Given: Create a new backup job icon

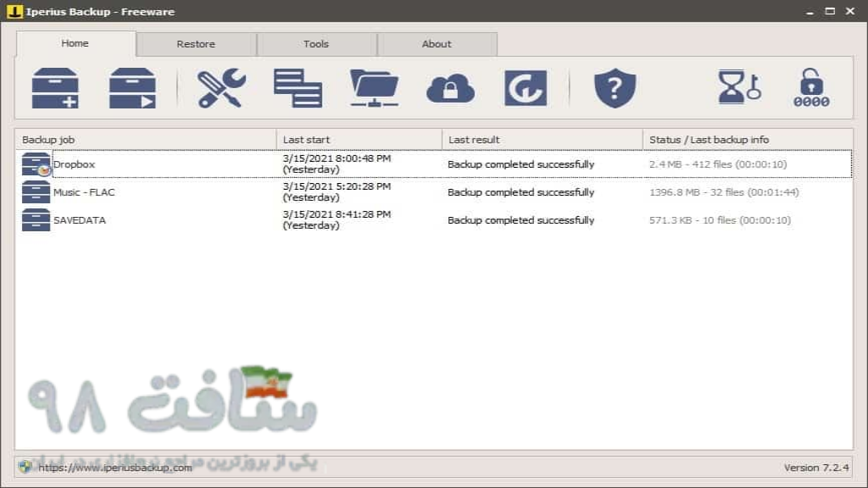Looking at the screenshot, I should (55, 88).
